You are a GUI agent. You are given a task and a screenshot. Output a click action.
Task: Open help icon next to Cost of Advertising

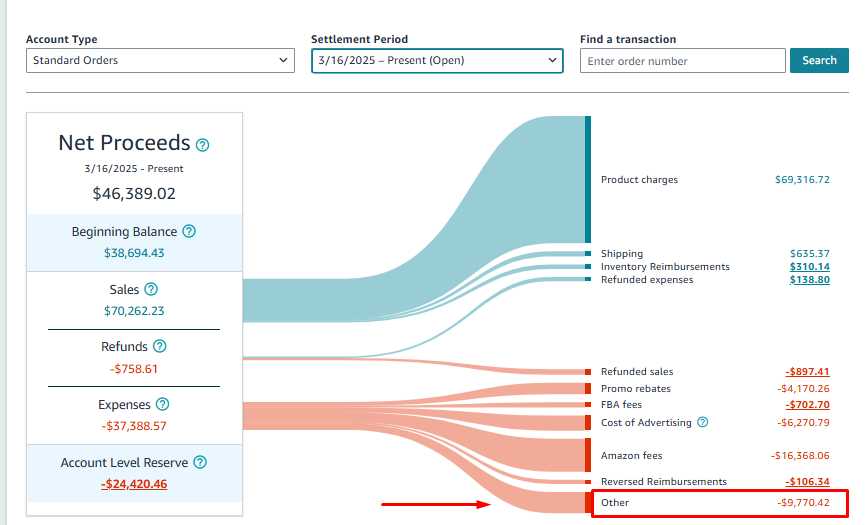tap(703, 422)
